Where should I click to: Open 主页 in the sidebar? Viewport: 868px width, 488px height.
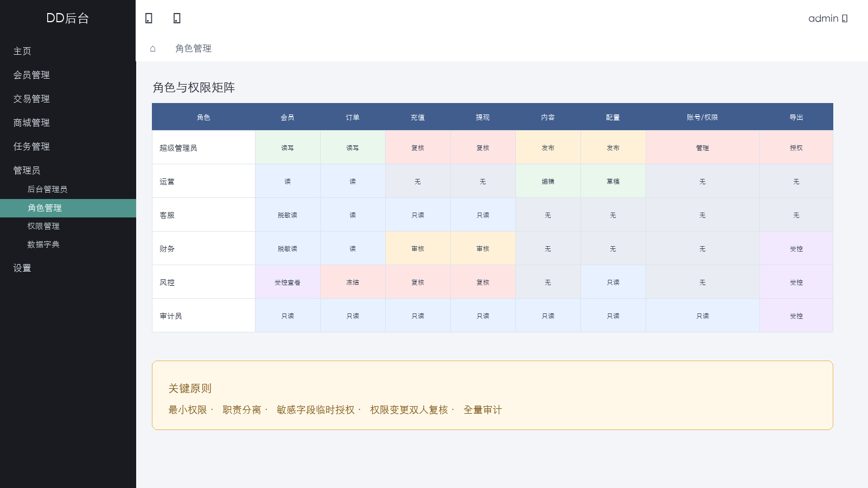point(68,51)
